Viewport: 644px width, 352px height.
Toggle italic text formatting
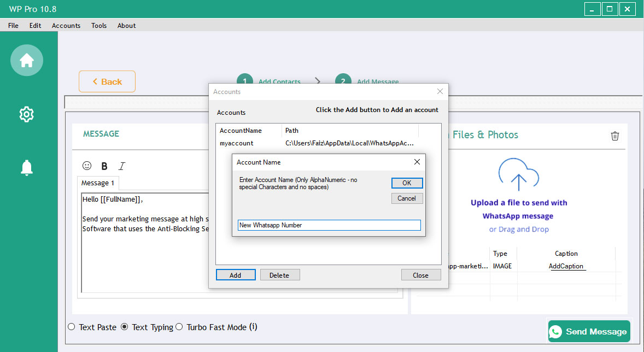click(x=121, y=166)
